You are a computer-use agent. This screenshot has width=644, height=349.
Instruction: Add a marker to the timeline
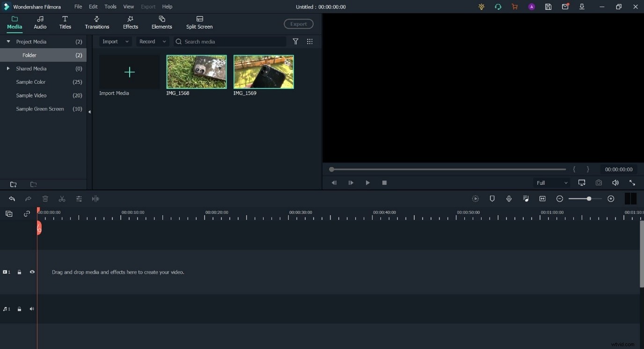pos(492,198)
